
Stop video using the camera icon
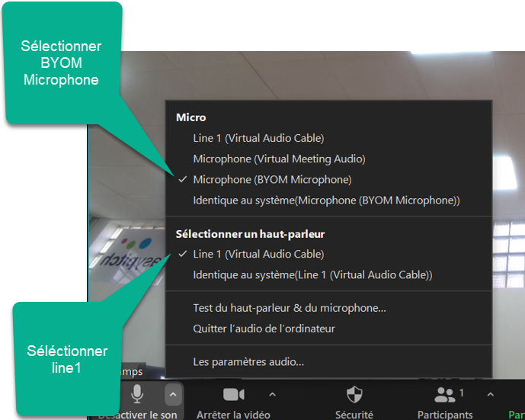point(233,394)
